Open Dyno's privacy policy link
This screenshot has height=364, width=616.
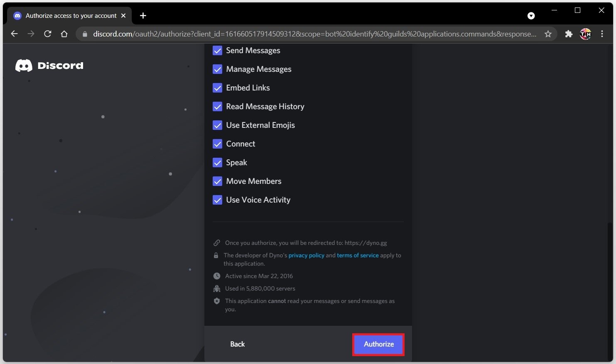pyautogui.click(x=306, y=255)
